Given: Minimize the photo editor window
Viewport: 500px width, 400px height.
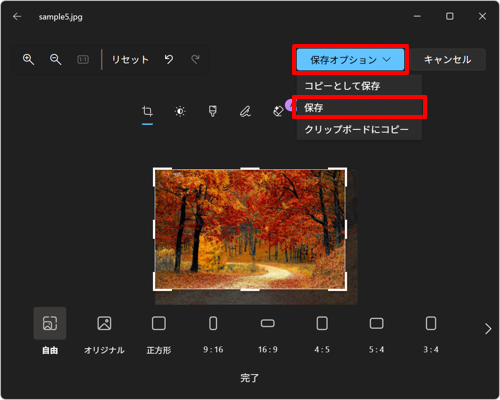Looking at the screenshot, I should (417, 16).
